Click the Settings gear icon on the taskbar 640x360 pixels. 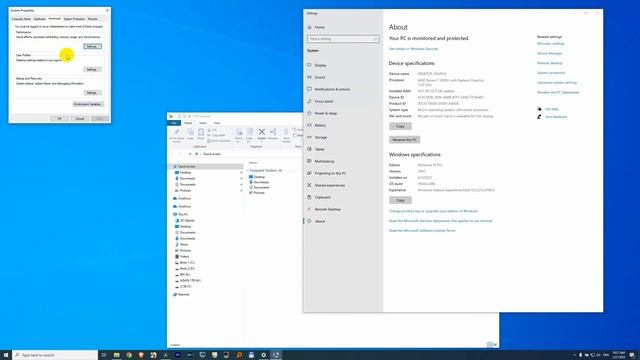tap(264, 355)
